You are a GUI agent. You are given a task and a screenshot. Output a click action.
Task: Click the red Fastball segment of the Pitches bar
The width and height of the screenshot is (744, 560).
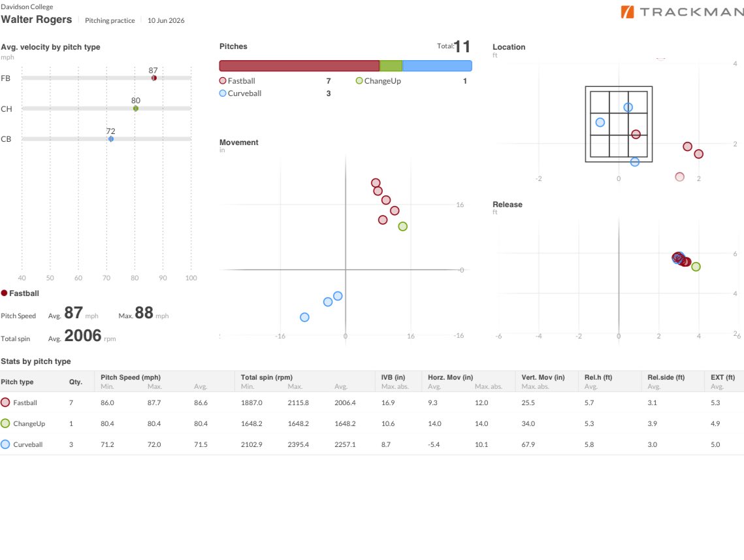tap(299, 66)
